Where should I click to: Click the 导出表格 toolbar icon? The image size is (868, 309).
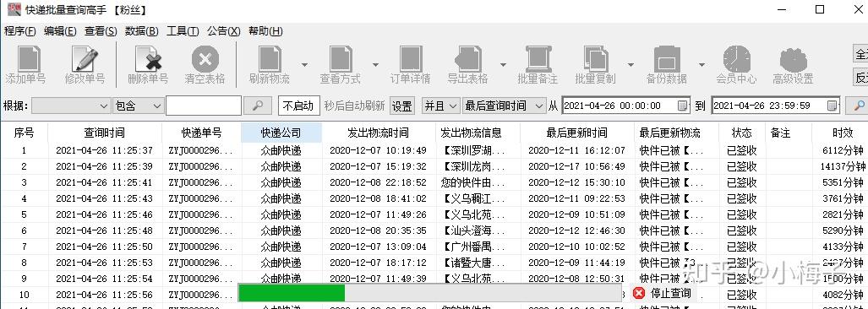[x=467, y=59]
